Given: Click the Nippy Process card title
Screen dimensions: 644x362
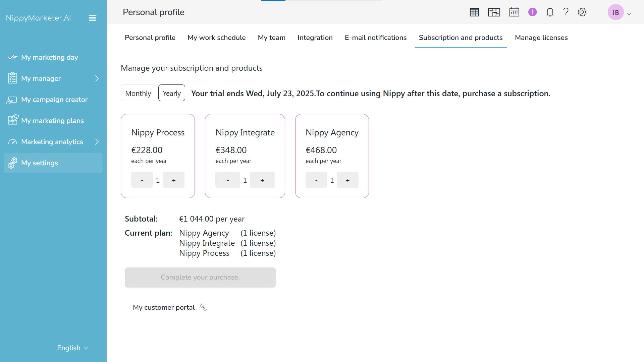Looking at the screenshot, I should (x=158, y=133).
